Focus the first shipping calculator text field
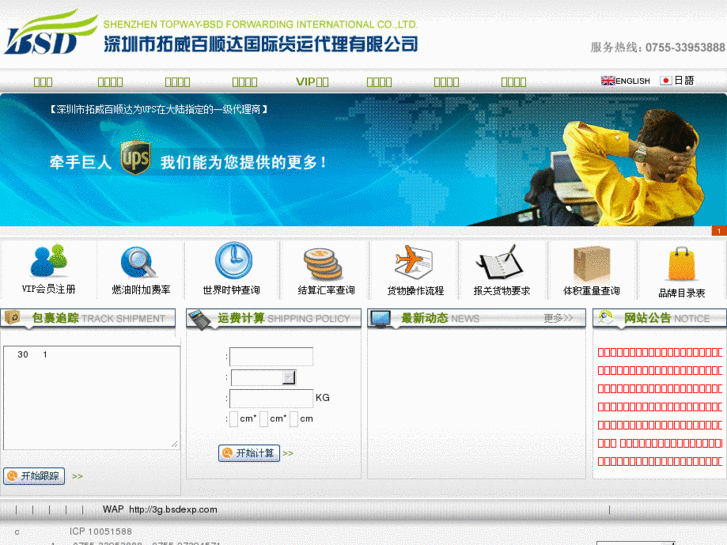 (271, 357)
